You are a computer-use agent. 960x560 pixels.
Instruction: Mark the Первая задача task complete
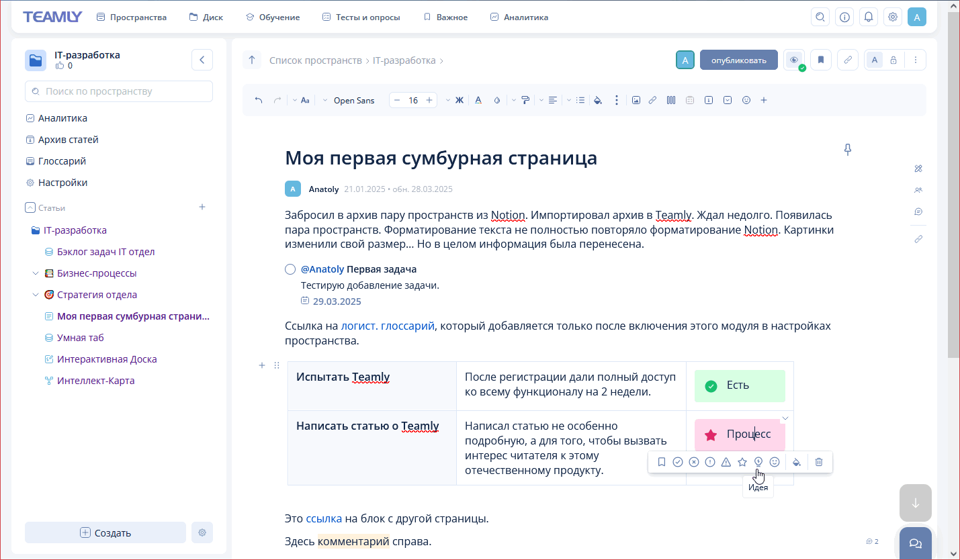tap(290, 269)
